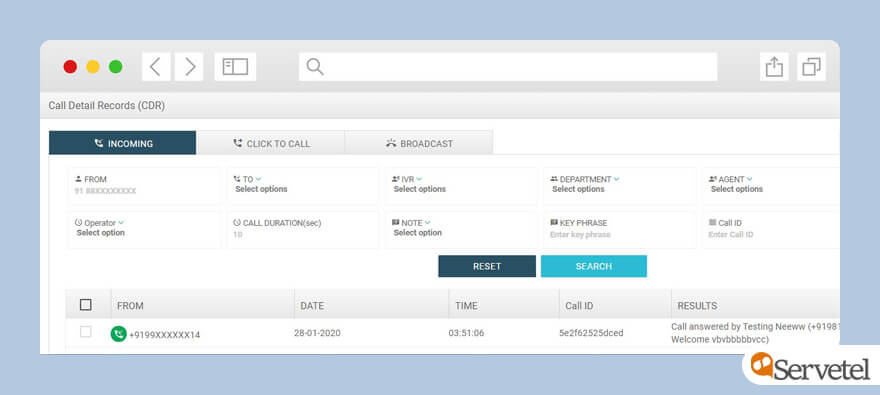Click the CALL DURATION(sec) input

(302, 229)
